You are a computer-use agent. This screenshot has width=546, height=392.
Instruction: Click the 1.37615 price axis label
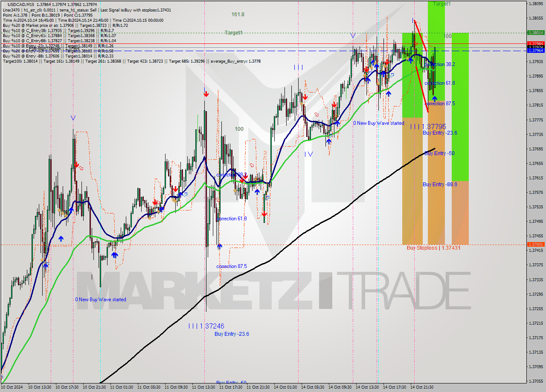pos(536,178)
